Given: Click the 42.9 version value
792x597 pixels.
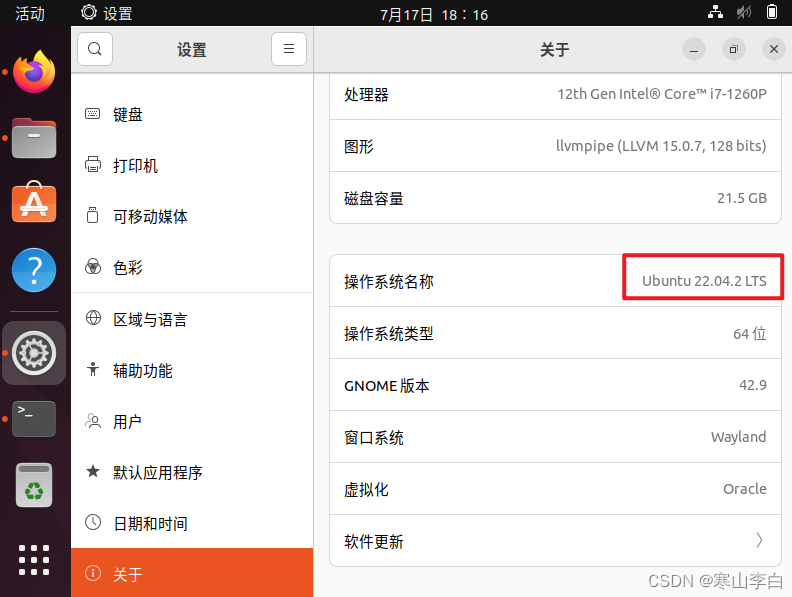Looking at the screenshot, I should click(x=753, y=385).
